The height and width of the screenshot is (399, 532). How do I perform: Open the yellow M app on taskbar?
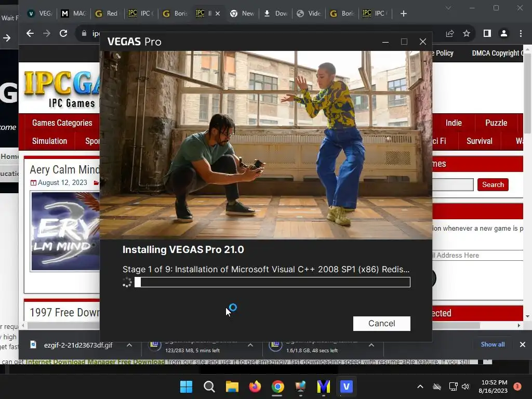323,387
